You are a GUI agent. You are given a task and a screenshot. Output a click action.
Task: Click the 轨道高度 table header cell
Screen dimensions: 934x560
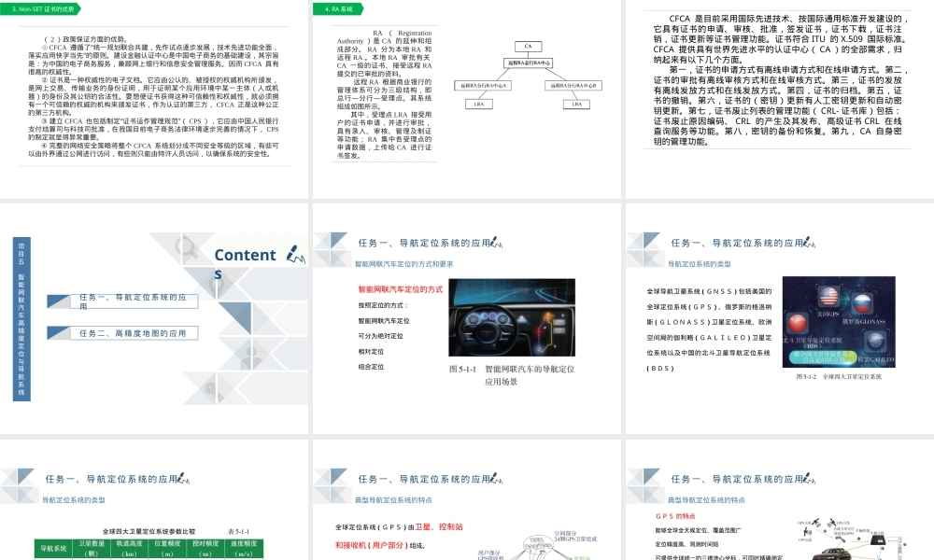pos(129,549)
